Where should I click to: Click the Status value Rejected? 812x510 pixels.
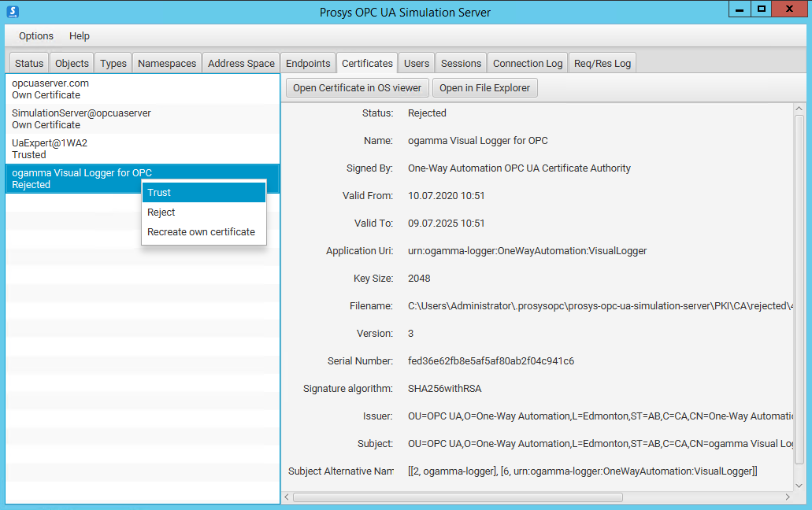click(x=427, y=113)
